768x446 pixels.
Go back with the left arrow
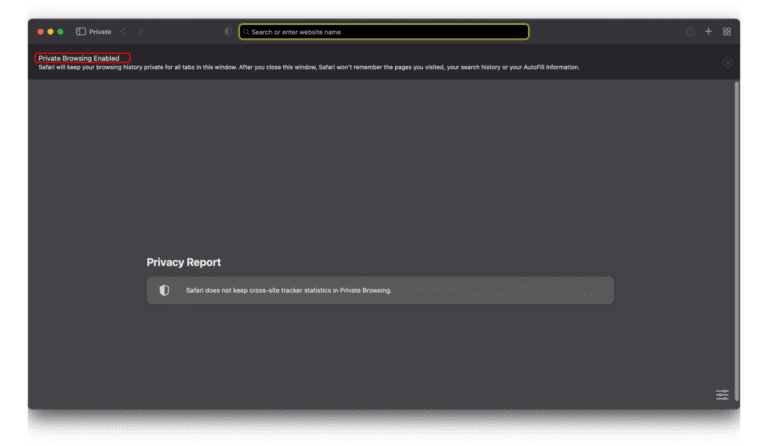point(123,31)
